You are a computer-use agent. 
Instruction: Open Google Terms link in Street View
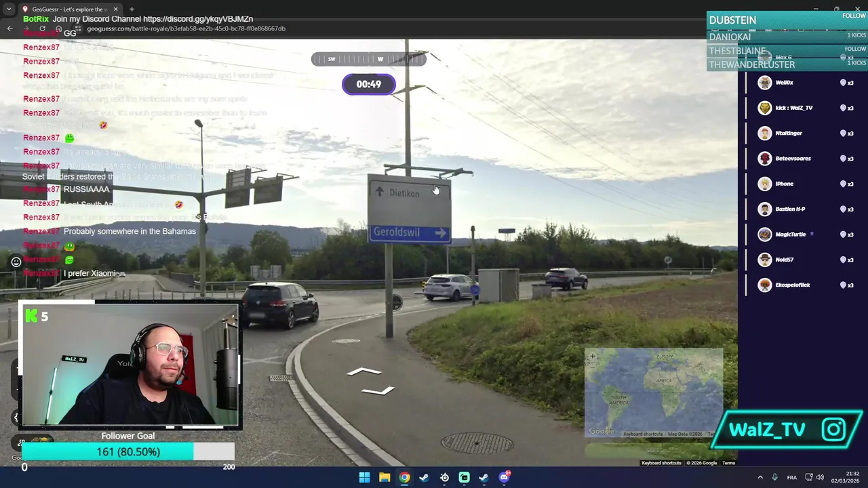tap(728, 463)
